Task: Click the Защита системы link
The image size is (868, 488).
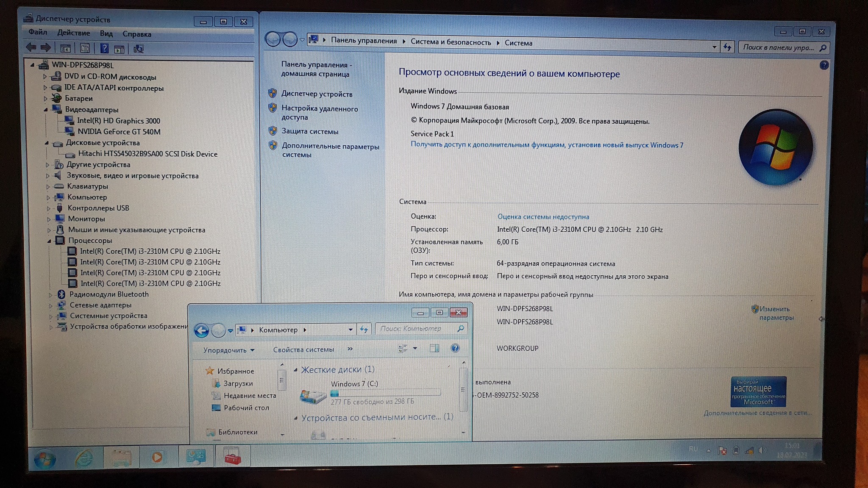Action: [x=310, y=131]
